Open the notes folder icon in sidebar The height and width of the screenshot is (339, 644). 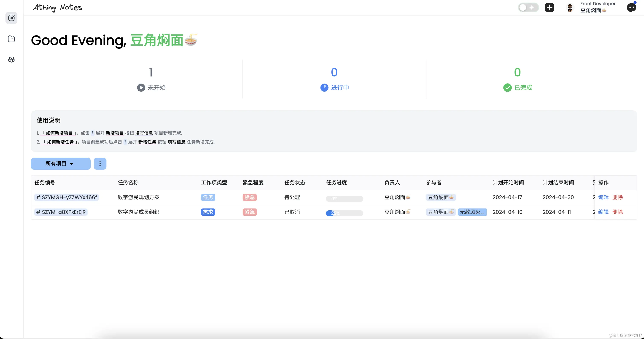(11, 39)
